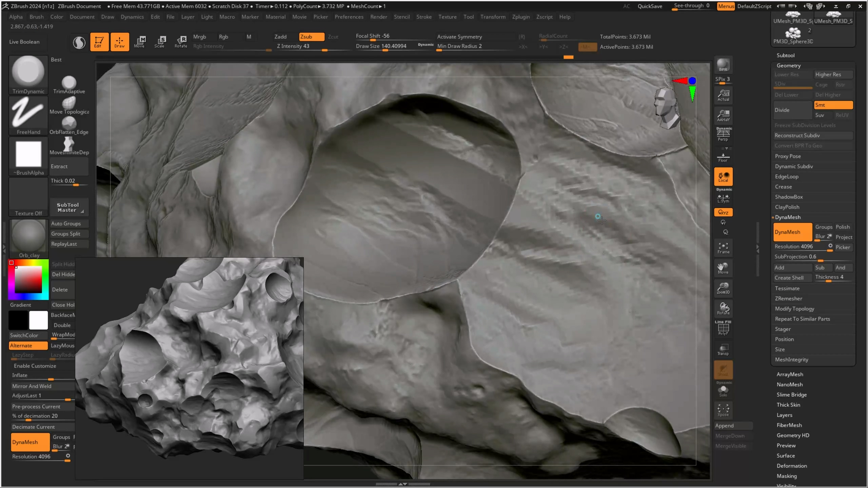The height and width of the screenshot is (488, 868).
Task: Toggle Zsub sculpting mode
Action: tap(311, 37)
